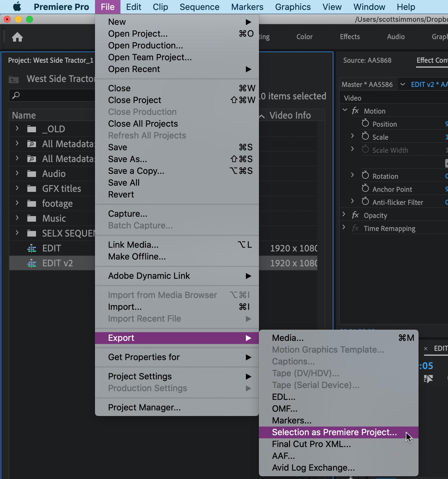Viewport: 448px width, 479px height.
Task: Switch to Color workspace
Action: [304, 37]
